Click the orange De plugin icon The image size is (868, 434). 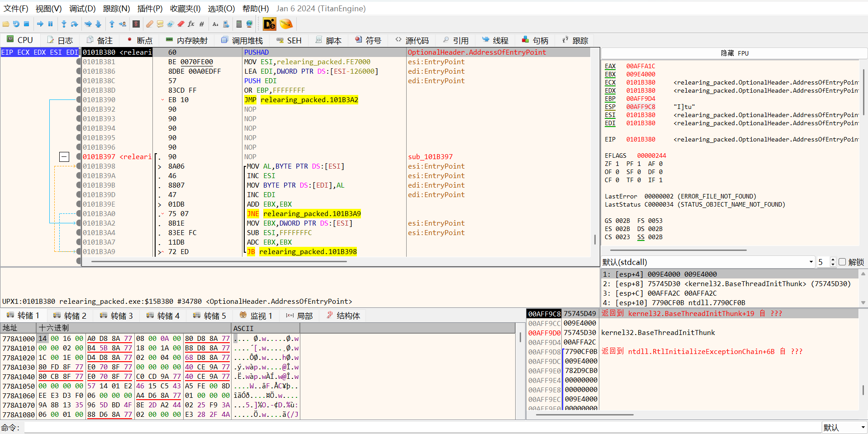(x=270, y=24)
